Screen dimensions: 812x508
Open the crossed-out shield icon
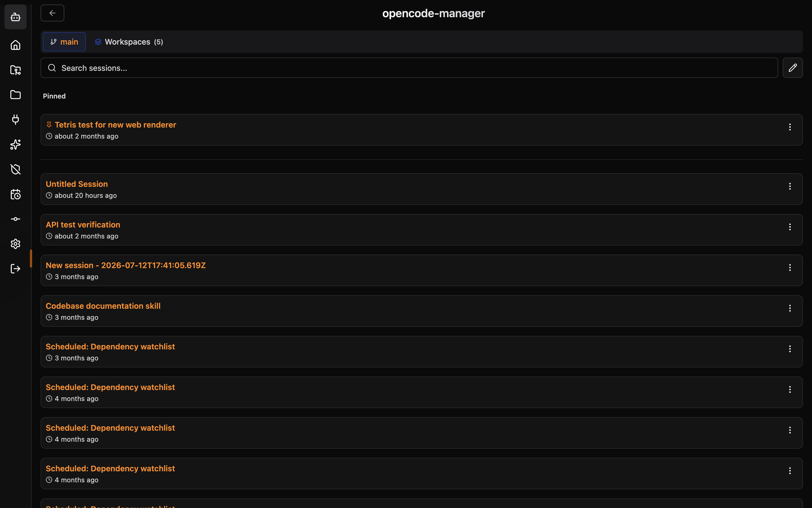click(16, 169)
